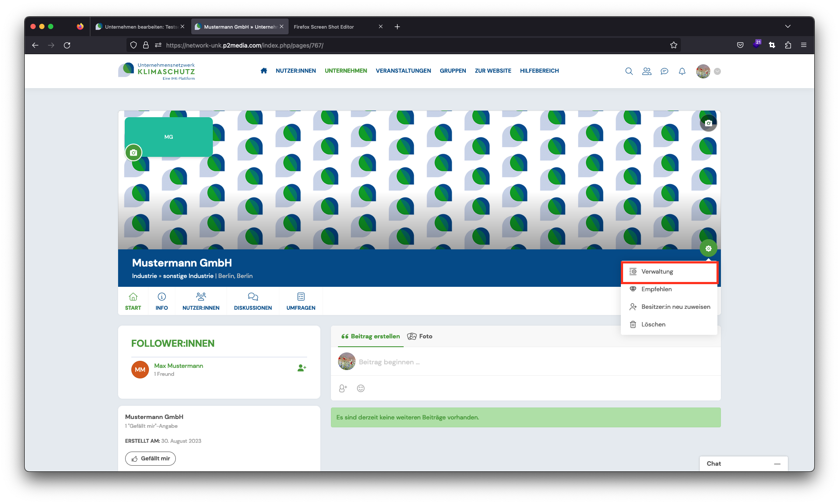Viewport: 839px width, 504px height.
Task: Click the tag people icon in composer
Action: pyautogui.click(x=343, y=388)
